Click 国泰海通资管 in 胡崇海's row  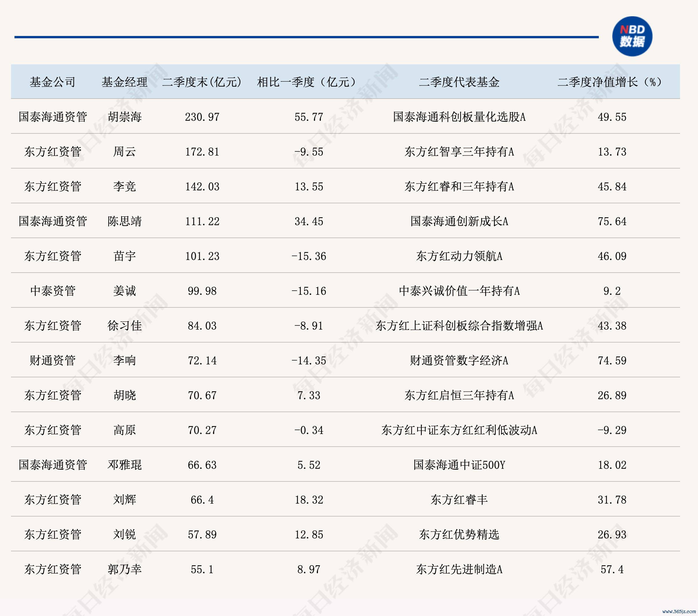(52, 117)
